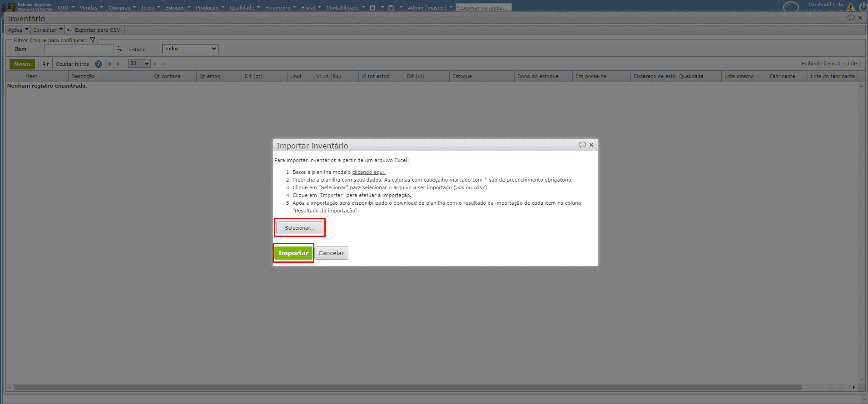Click the Item search magnifier icon
868x404 pixels.
coord(119,49)
